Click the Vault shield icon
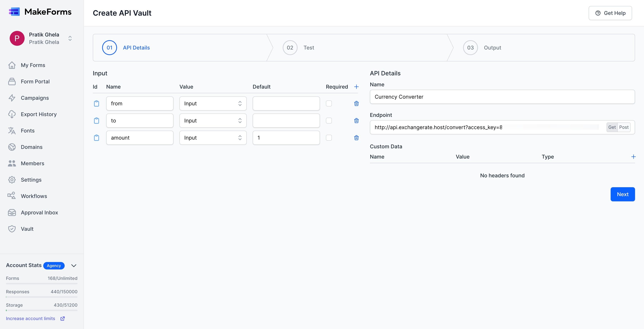 click(x=12, y=229)
